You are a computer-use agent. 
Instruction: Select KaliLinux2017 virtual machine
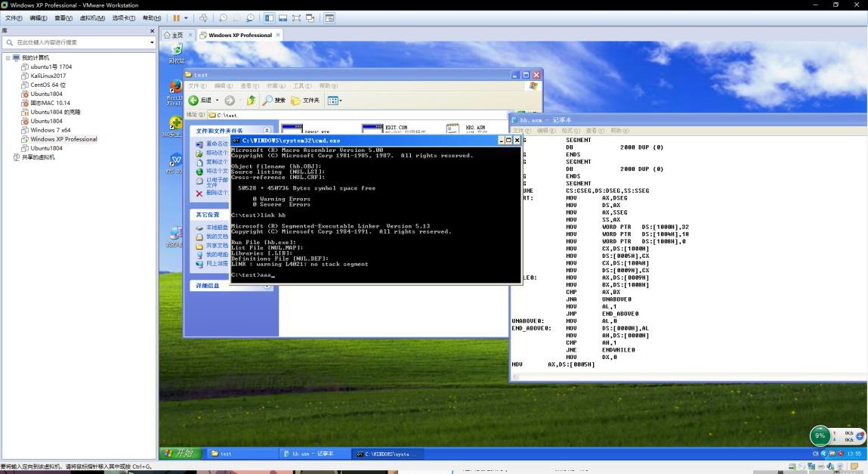click(x=48, y=76)
